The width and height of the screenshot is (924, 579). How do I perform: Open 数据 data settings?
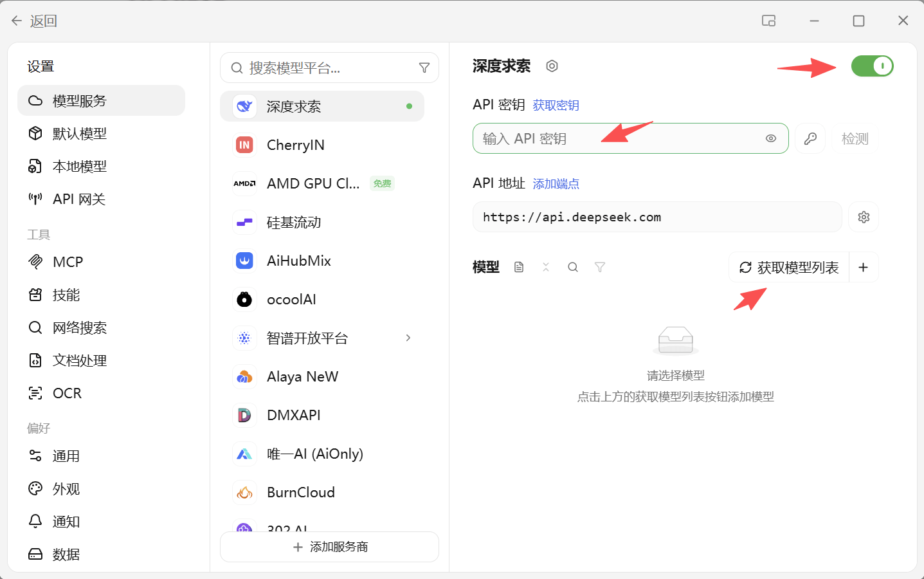click(x=101, y=554)
